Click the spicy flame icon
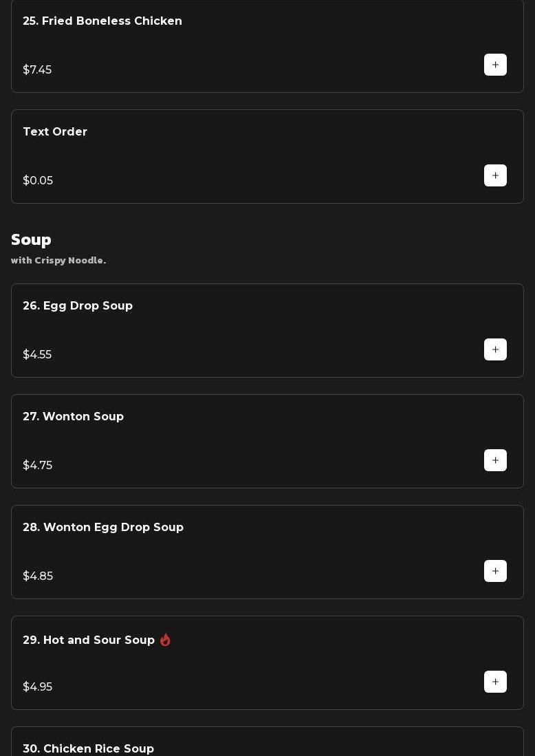 tap(165, 640)
